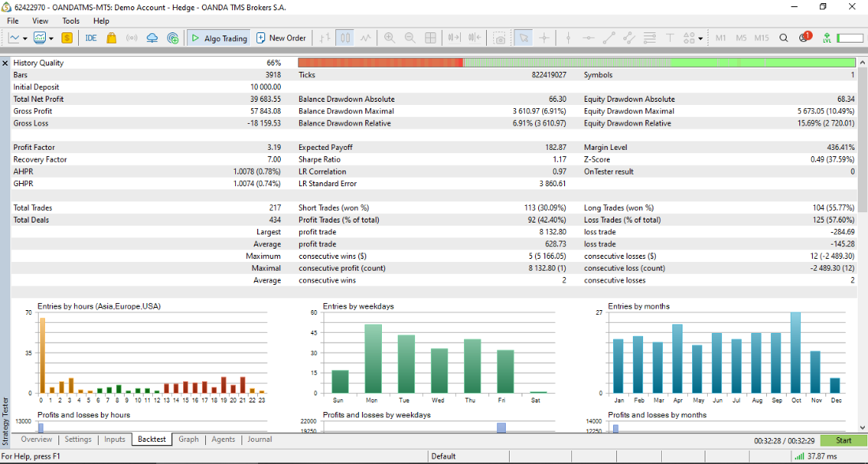
Task: Switch to the Graph tab
Action: [189, 439]
